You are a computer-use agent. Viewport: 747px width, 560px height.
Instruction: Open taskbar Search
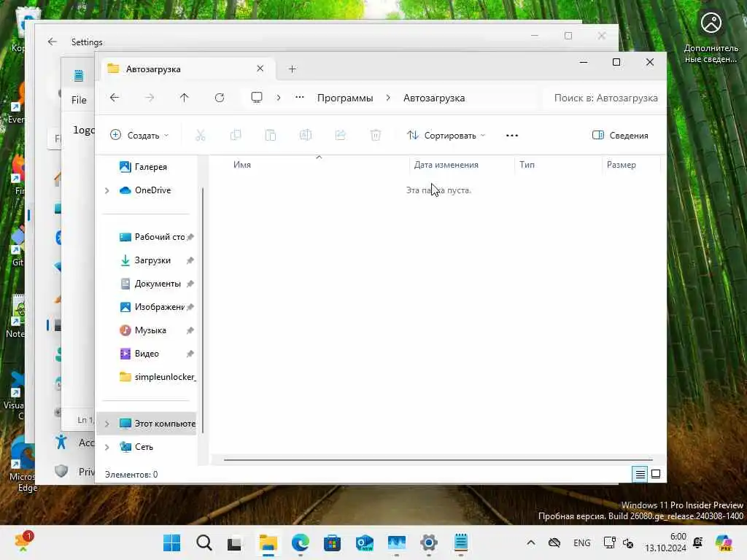[204, 542]
